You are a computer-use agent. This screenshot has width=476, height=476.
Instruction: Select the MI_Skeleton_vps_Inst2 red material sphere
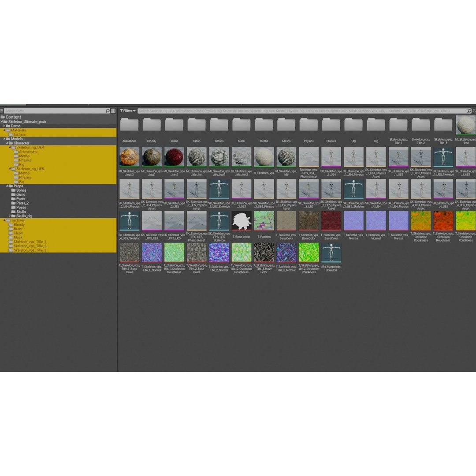174,157
